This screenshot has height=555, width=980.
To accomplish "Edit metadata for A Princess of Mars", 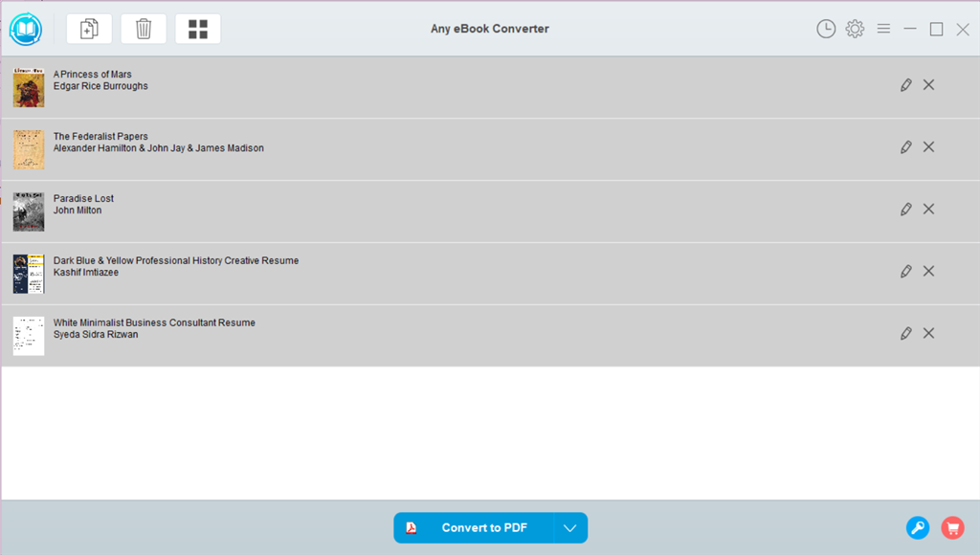I will click(905, 85).
